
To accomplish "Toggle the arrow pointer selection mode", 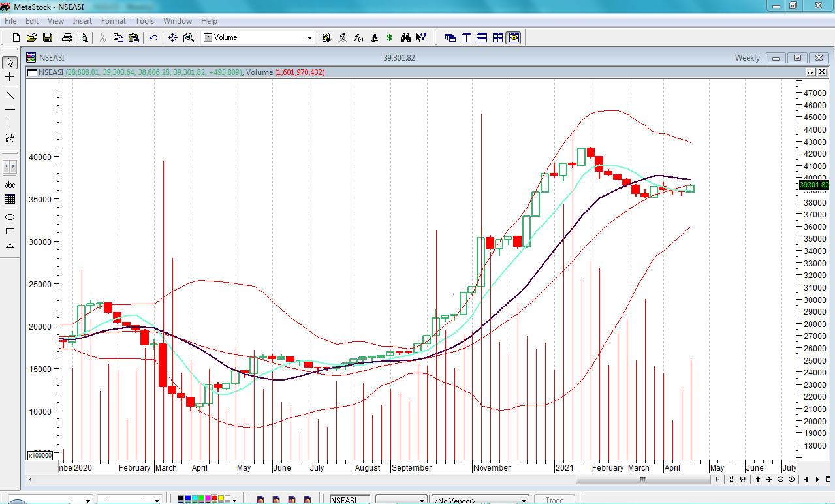I will (x=10, y=63).
